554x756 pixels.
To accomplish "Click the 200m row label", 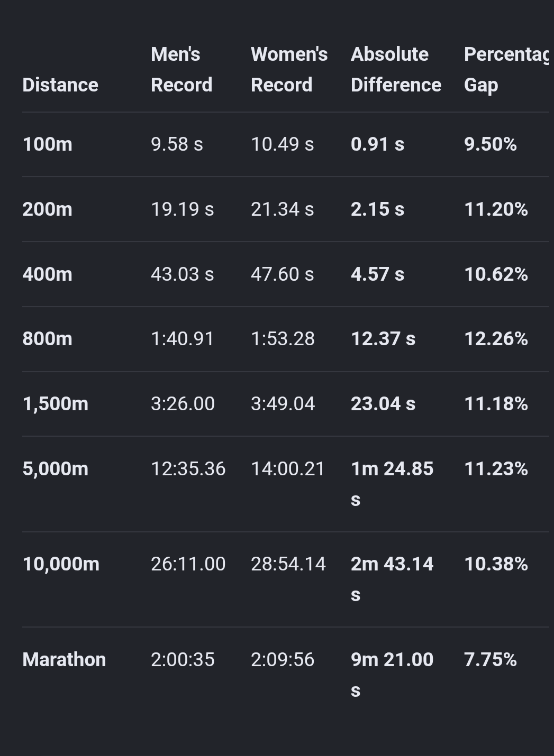I will 48,209.
